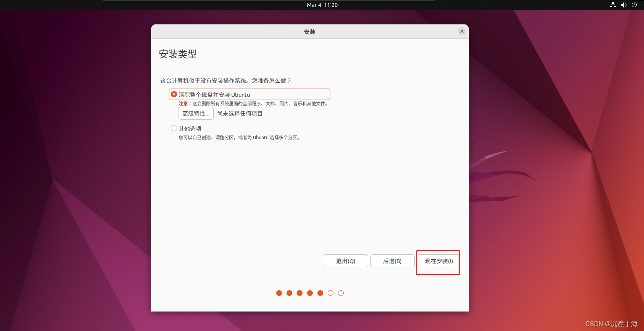Quit installer via 退出(Q) button
Screen dimensions: 644x331
[x=346, y=261]
